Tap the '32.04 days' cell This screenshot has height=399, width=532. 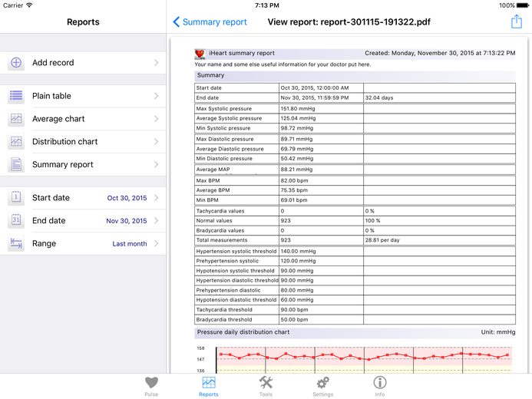click(x=439, y=97)
